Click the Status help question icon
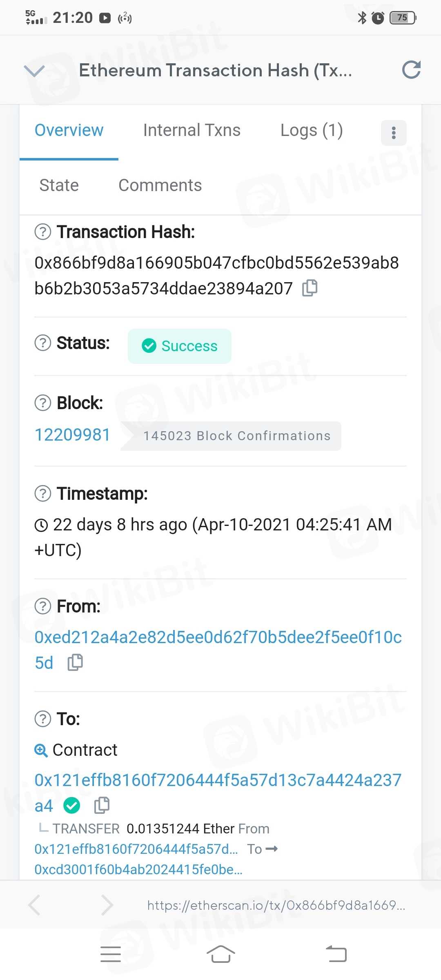This screenshot has height=980, width=441. click(43, 343)
